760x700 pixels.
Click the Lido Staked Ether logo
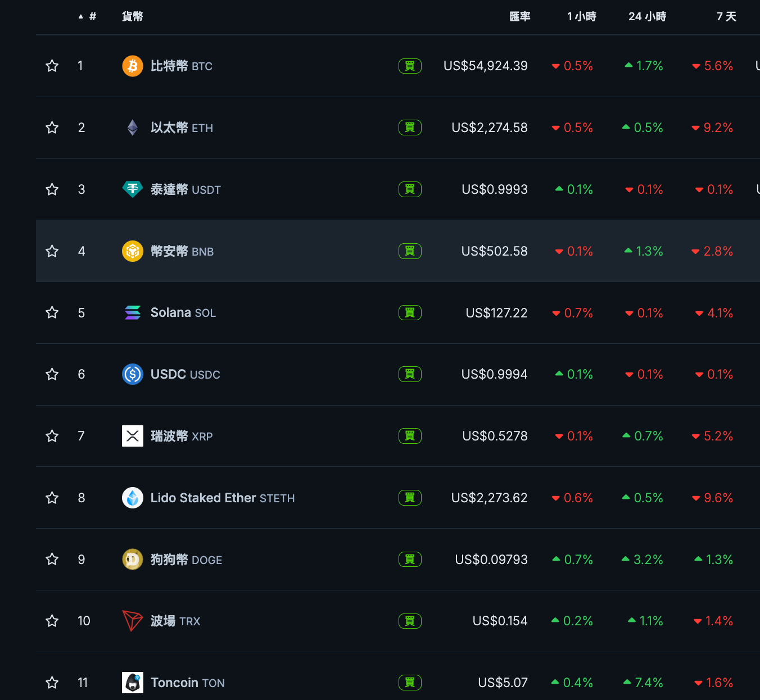click(133, 498)
